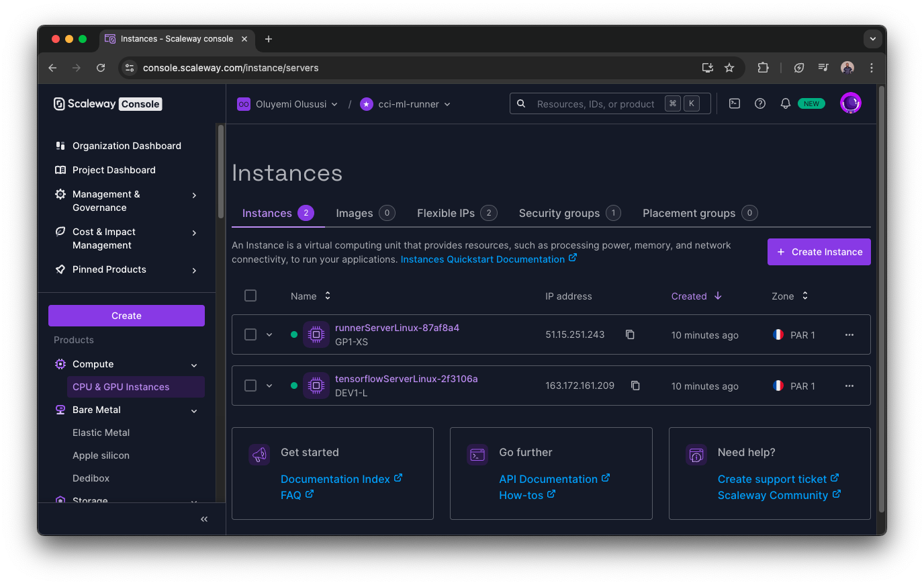Click the Need help mailbox icon
Image resolution: width=924 pixels, height=585 pixels.
[696, 455]
